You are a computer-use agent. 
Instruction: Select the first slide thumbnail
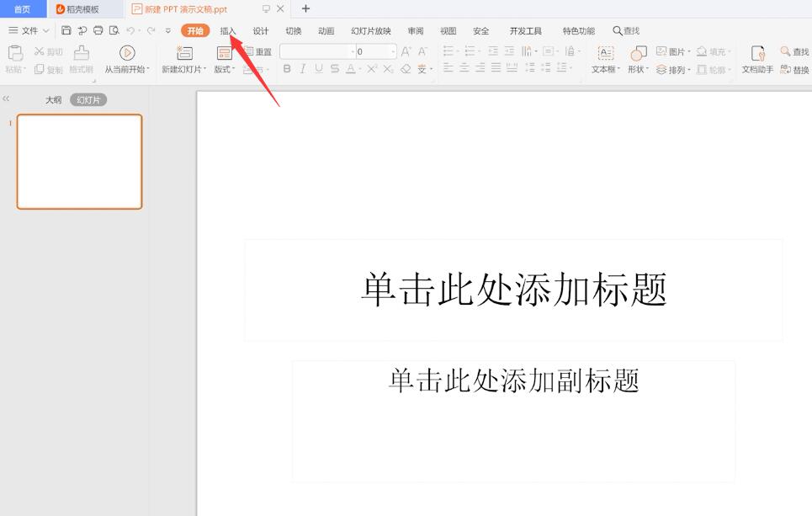(79, 161)
